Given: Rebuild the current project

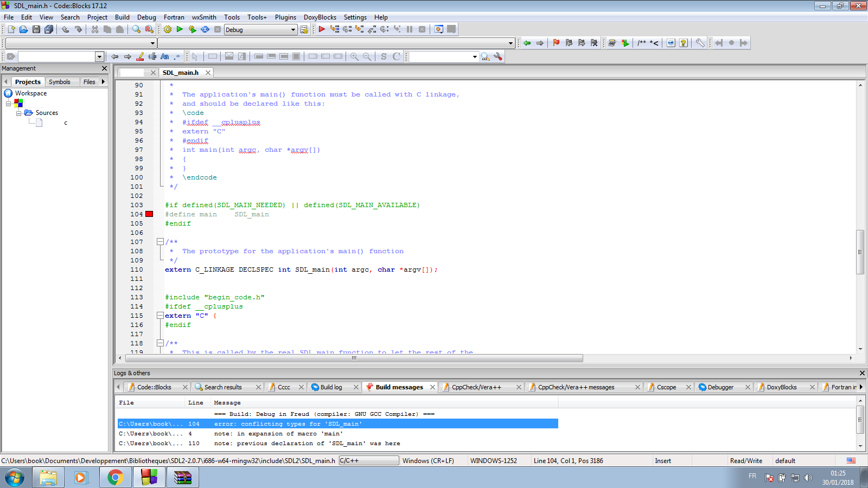Looking at the screenshot, I should tap(205, 29).
